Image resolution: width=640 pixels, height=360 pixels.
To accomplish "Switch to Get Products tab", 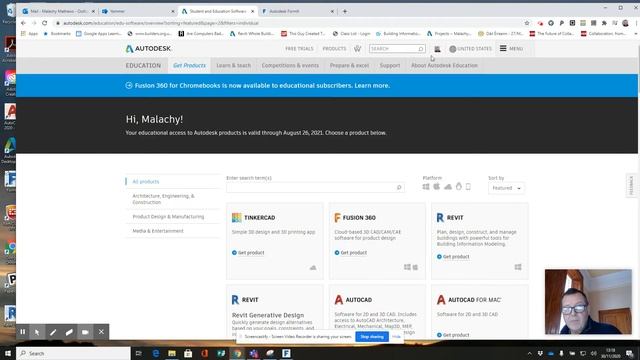I will coord(189,65).
